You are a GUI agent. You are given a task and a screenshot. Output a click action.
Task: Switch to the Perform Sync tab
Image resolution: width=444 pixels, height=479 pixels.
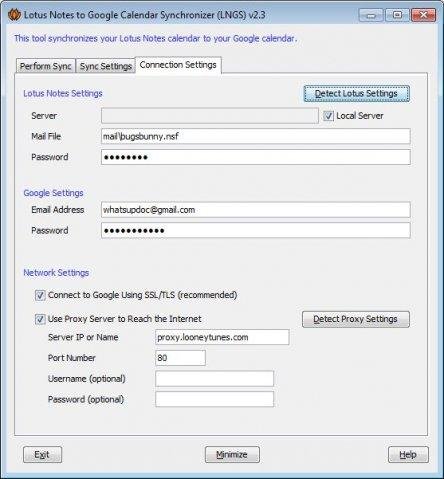pyautogui.click(x=46, y=66)
